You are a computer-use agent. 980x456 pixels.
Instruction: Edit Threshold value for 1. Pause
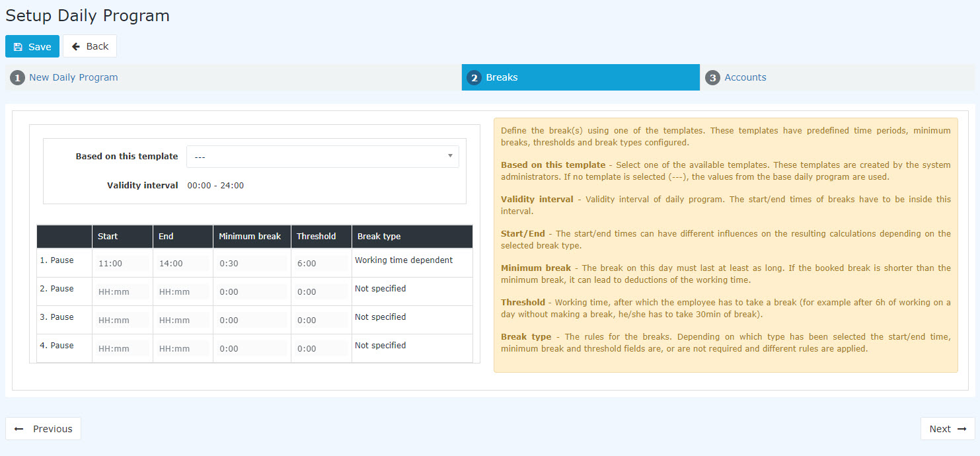click(321, 263)
